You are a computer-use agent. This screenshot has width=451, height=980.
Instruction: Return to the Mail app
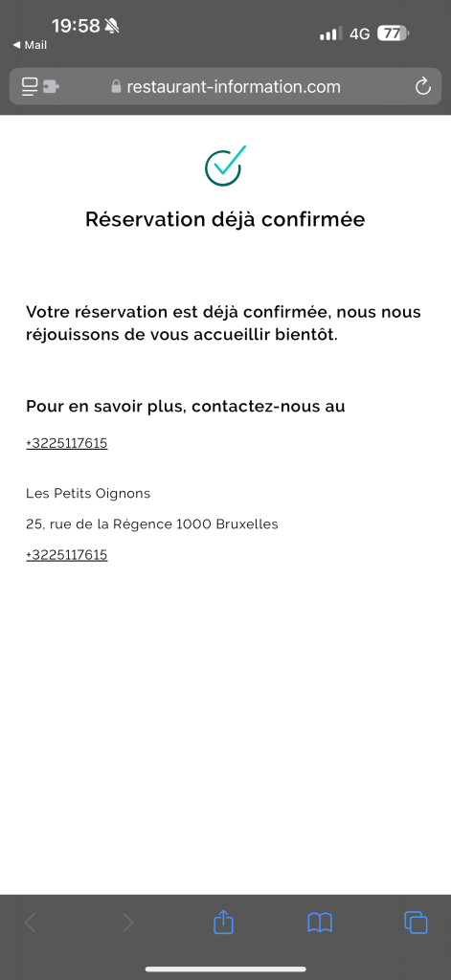click(30, 45)
